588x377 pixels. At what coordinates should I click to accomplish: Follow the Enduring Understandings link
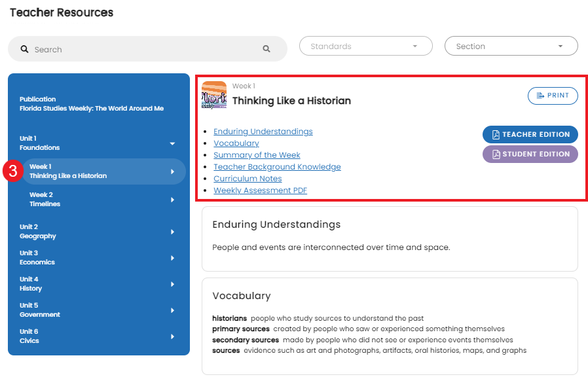(263, 132)
